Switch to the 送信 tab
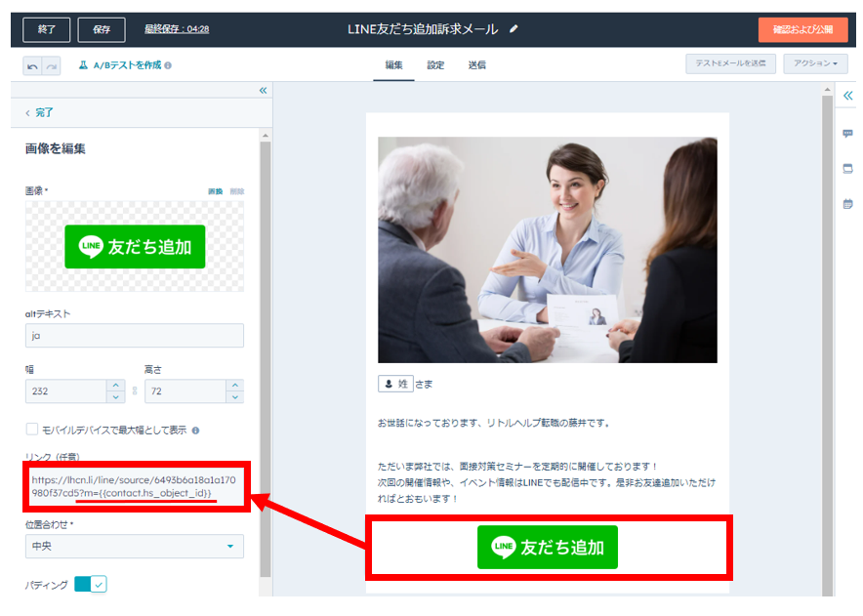 pos(476,65)
